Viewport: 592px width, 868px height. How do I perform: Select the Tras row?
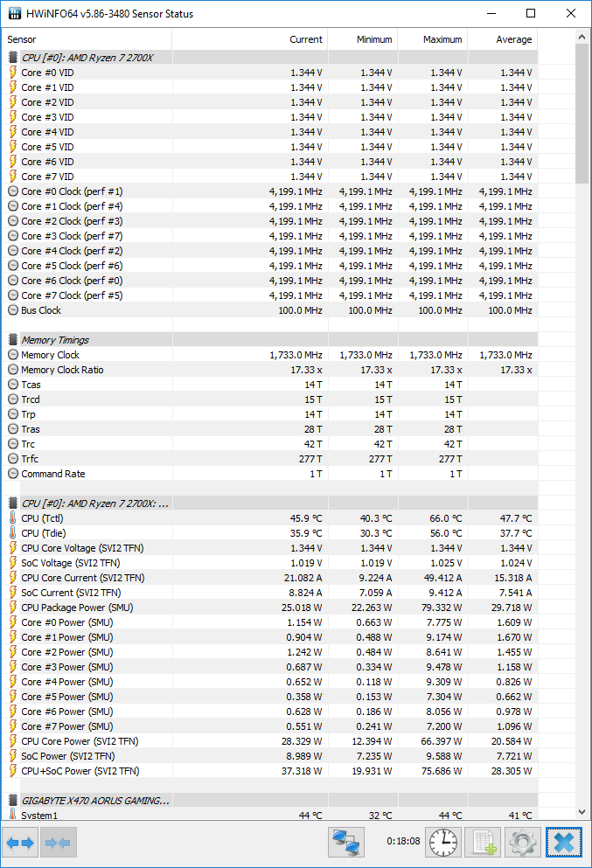(269, 429)
